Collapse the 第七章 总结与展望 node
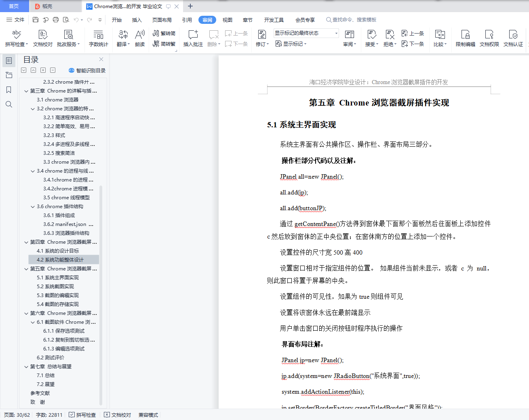Image resolution: width=529 pixels, height=420 pixels. [x=26, y=367]
